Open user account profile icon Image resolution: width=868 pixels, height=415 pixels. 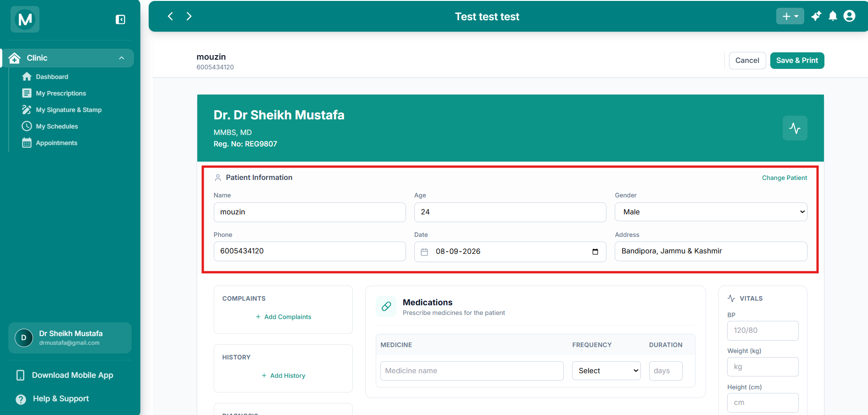point(850,16)
